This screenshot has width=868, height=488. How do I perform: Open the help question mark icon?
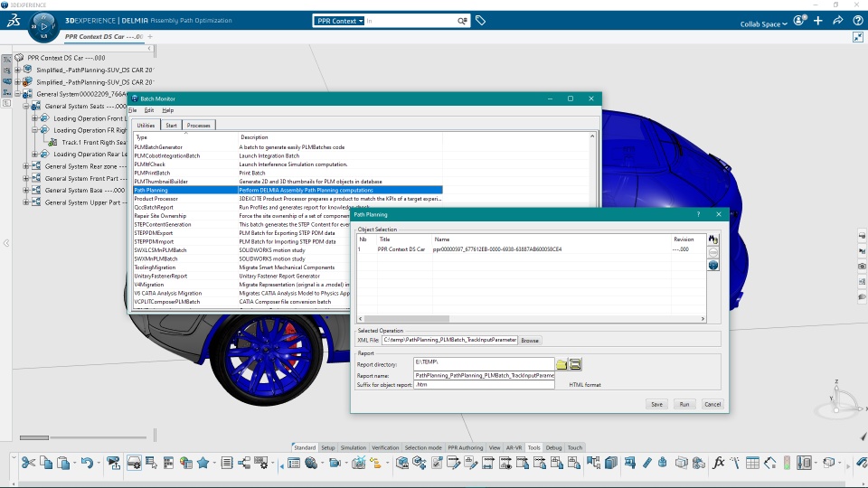857,21
